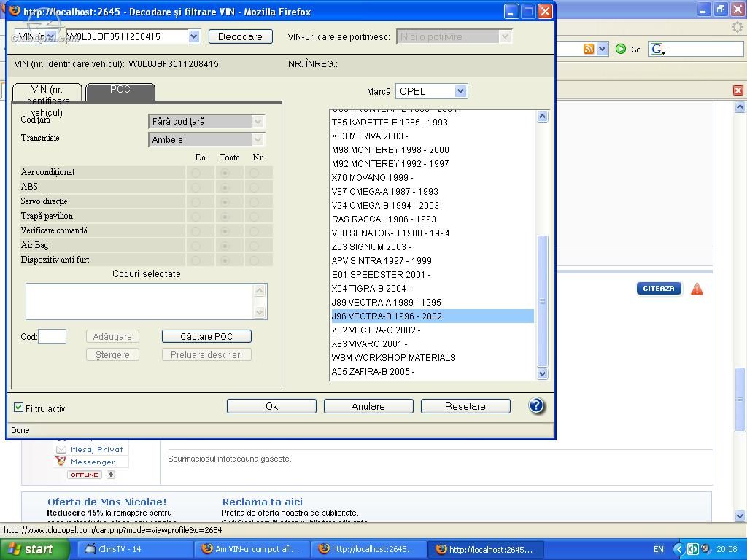
Task: Select J96 VECTRA-B 1996 - 2002 in list
Action: (433, 316)
